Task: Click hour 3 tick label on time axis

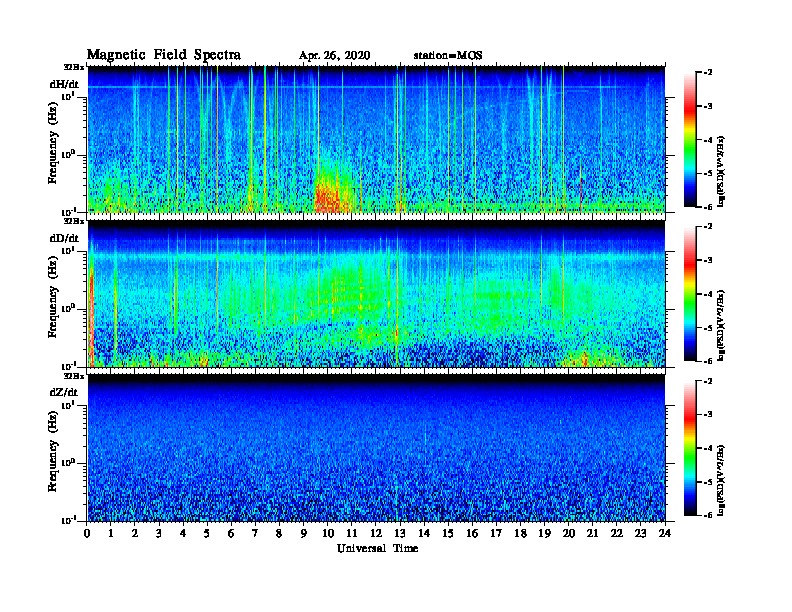Action: point(159,534)
